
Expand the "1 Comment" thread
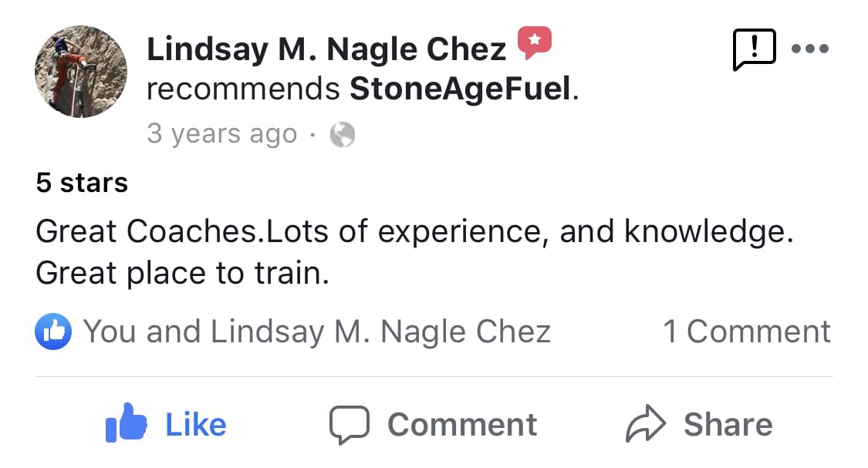coord(747,332)
